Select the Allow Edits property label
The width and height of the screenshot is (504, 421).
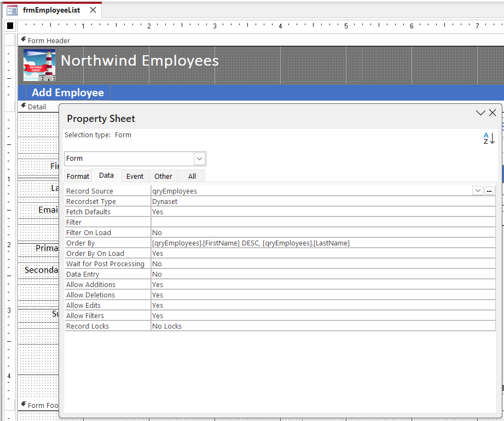pos(83,306)
